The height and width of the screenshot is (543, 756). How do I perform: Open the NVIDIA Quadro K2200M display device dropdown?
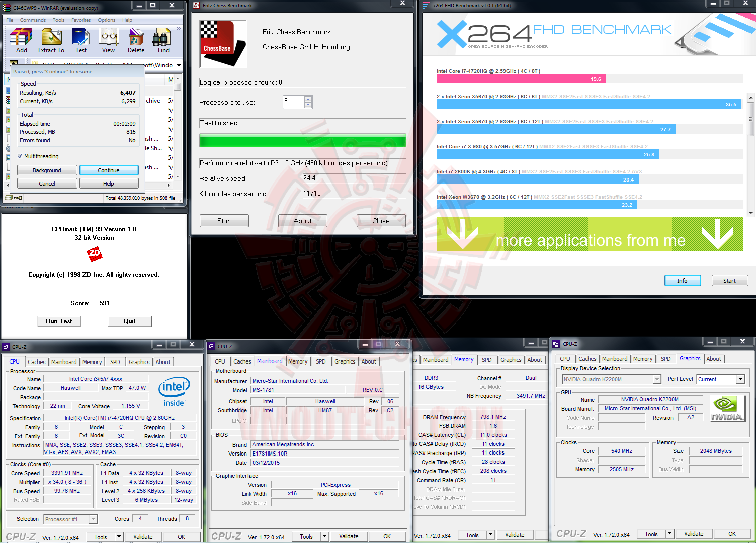657,379
